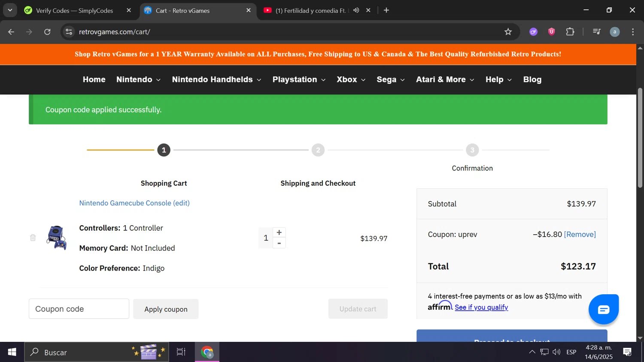This screenshot has height=362, width=644.
Task: Switch to the Verify Codes SimplyCodes tab
Action: tap(75, 10)
